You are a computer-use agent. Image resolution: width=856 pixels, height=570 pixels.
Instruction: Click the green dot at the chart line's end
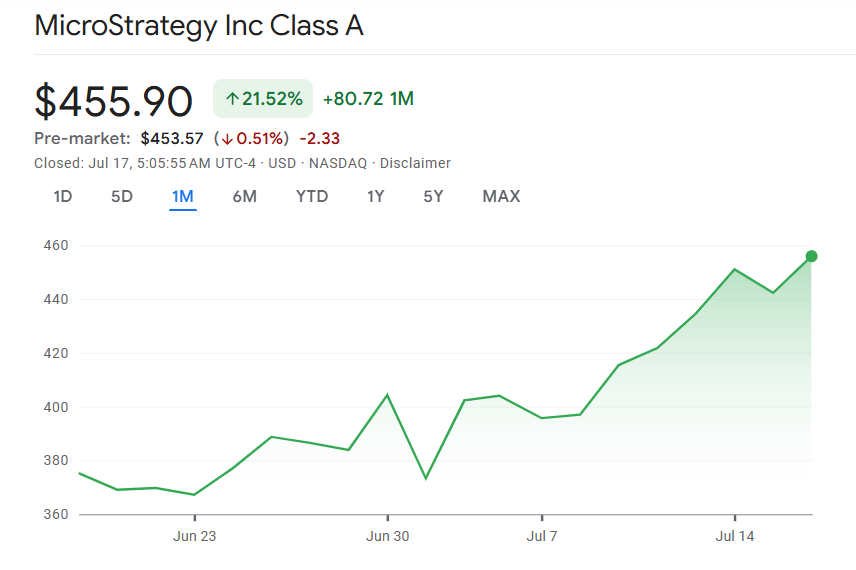pyautogui.click(x=811, y=256)
